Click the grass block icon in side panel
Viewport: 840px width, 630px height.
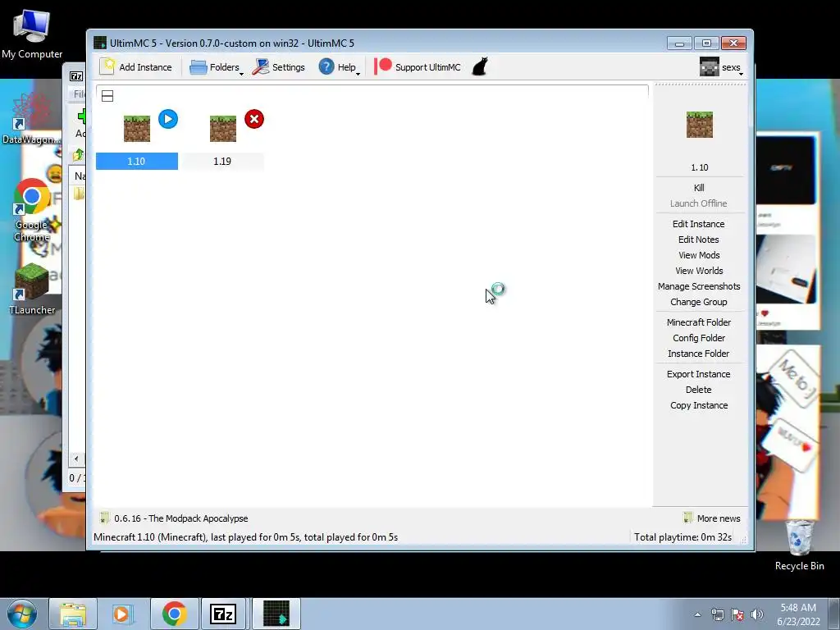click(x=700, y=125)
